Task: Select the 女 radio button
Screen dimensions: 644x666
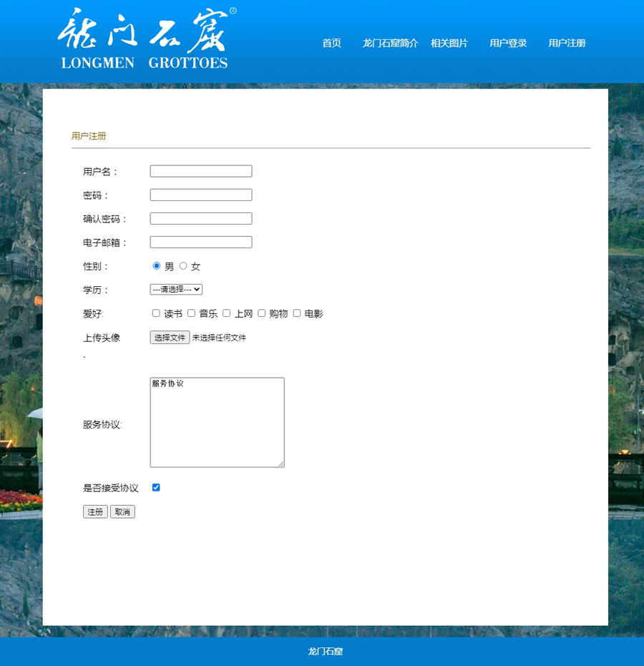Action: (x=183, y=266)
